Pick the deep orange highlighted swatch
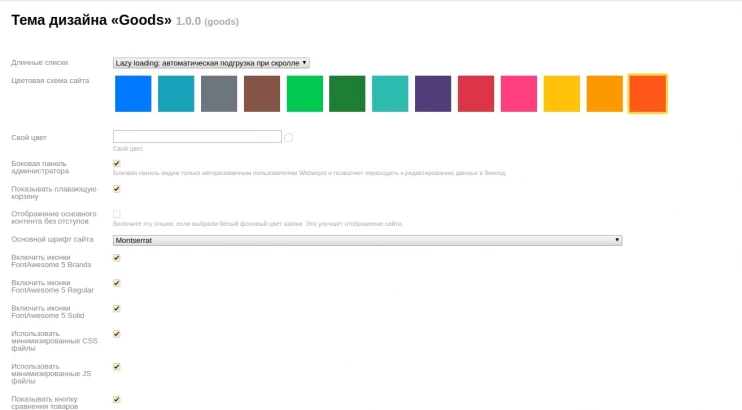The height and width of the screenshot is (410, 742). click(x=647, y=94)
